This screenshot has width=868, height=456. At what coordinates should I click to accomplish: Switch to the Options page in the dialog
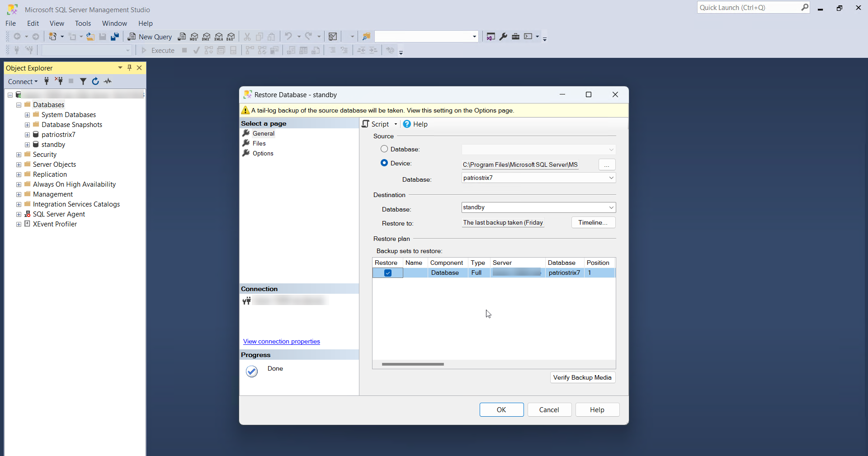263,153
